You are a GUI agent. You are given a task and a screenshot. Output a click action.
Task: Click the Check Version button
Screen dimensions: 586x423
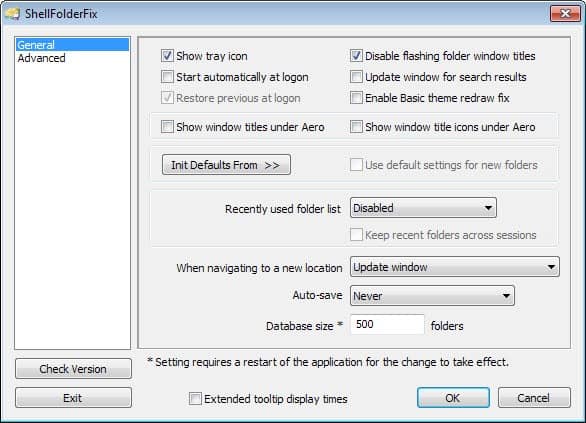coord(73,369)
